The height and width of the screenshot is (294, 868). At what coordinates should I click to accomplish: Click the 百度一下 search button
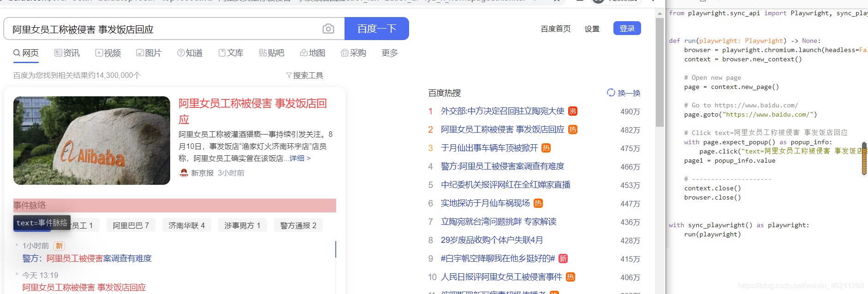point(377,29)
